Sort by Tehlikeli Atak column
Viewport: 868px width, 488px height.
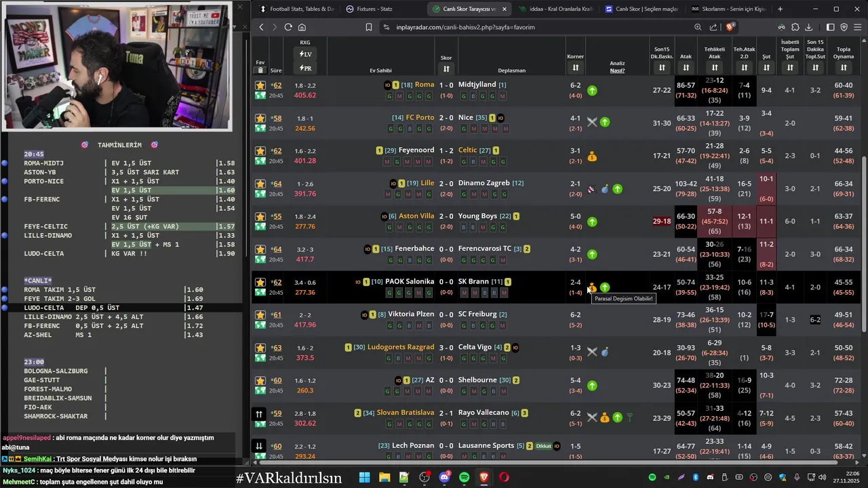tap(715, 67)
